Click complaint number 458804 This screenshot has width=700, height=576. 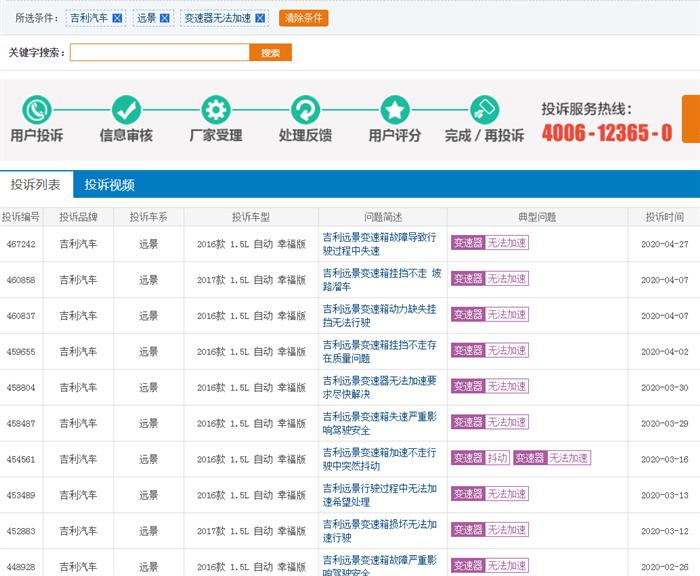tap(21, 388)
